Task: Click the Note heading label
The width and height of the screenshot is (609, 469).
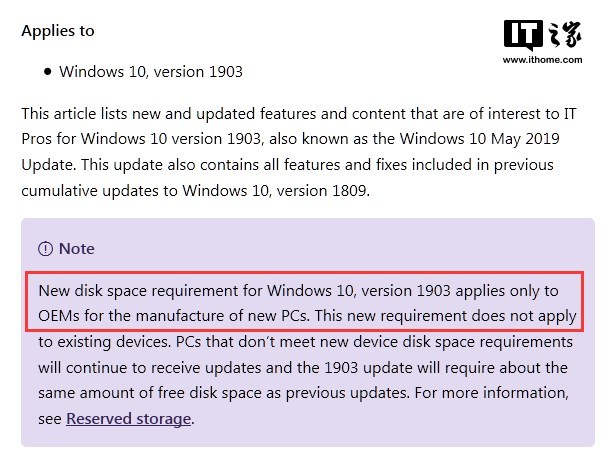Action: [x=77, y=249]
